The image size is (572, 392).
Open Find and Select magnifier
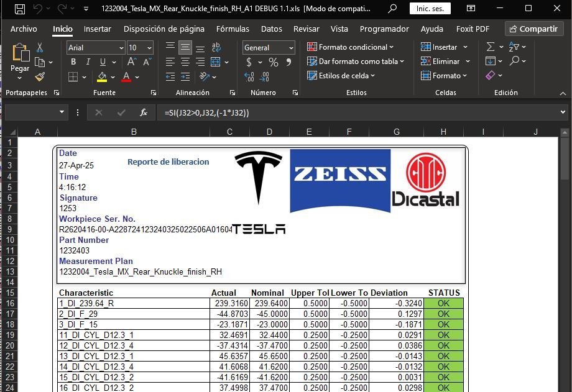click(x=515, y=60)
